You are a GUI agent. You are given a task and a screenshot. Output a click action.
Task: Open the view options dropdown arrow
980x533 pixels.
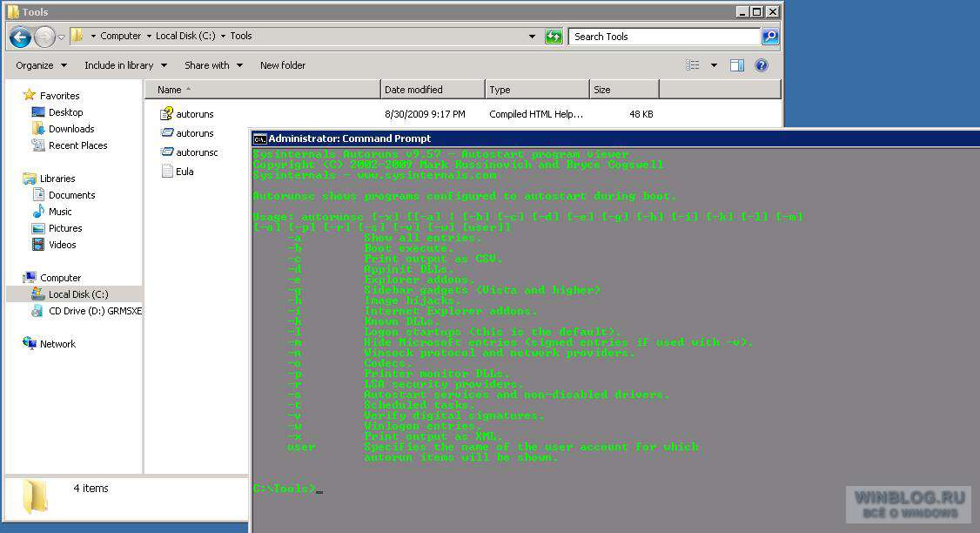click(x=714, y=65)
